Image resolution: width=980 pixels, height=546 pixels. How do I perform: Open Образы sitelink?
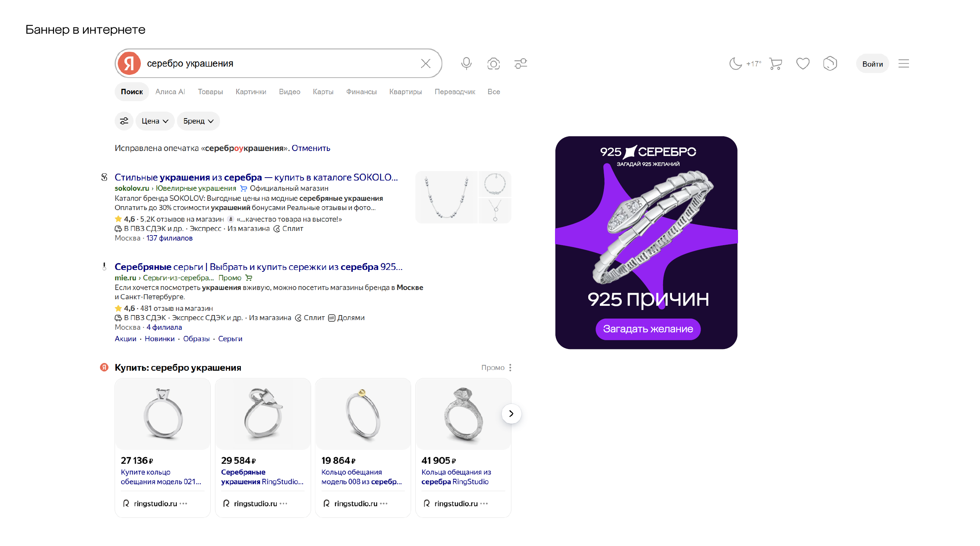tap(196, 339)
